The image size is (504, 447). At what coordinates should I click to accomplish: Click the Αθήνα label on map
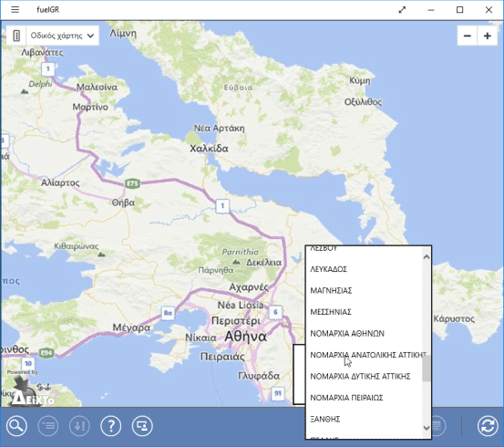coord(245,337)
